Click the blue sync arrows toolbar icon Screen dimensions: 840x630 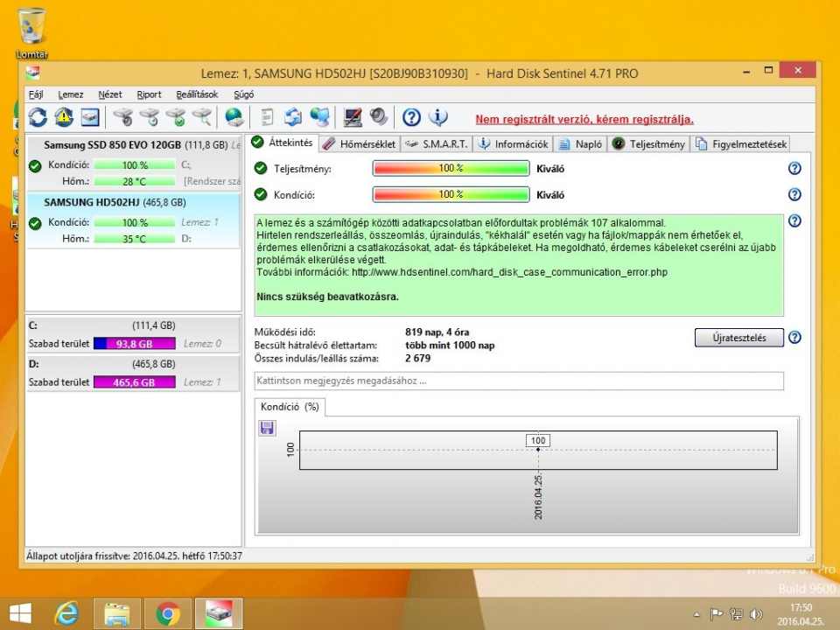(293, 116)
